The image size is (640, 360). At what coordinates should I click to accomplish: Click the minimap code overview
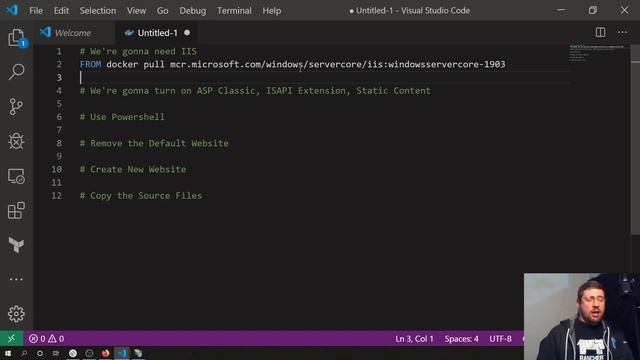click(x=597, y=53)
